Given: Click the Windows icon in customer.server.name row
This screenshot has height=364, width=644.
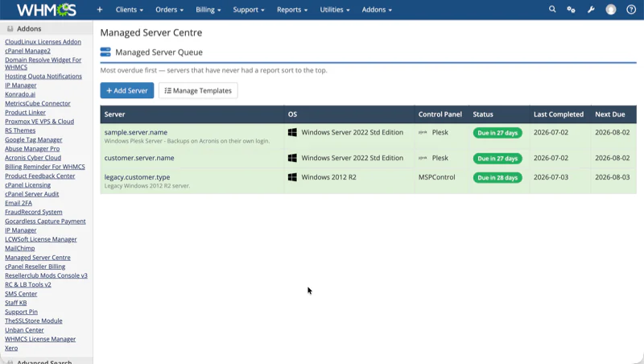Looking at the screenshot, I should click(x=292, y=158).
